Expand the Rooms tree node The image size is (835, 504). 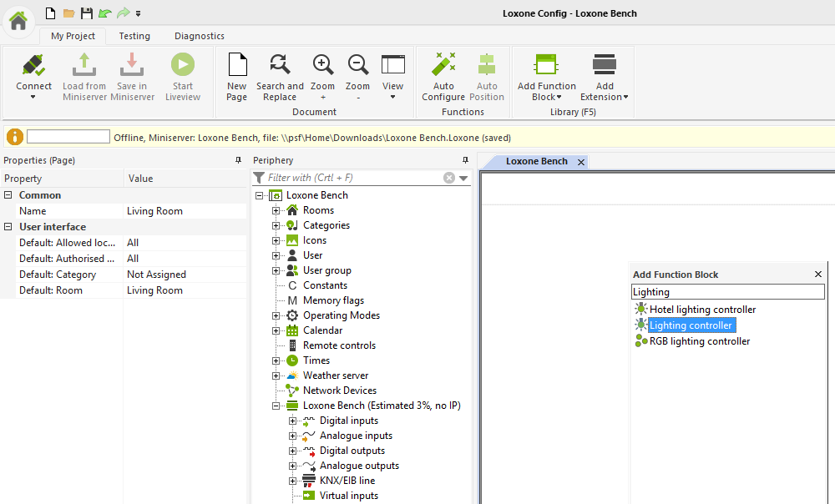(x=276, y=210)
